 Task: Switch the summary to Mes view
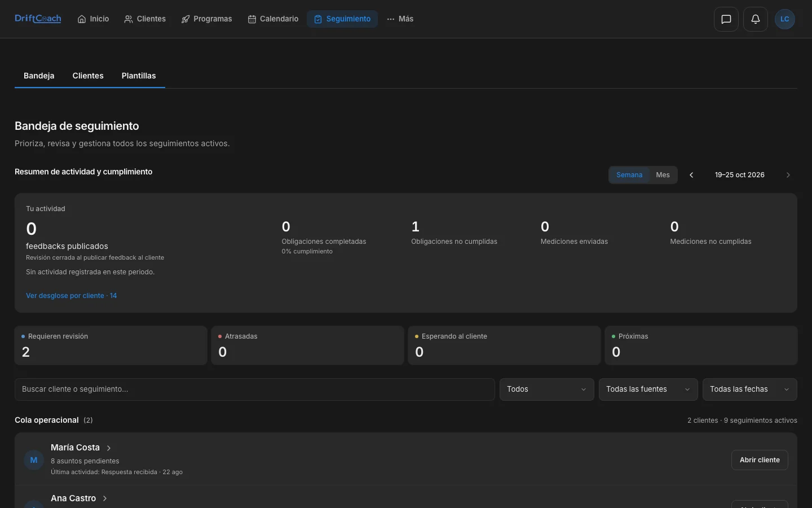[x=663, y=175]
